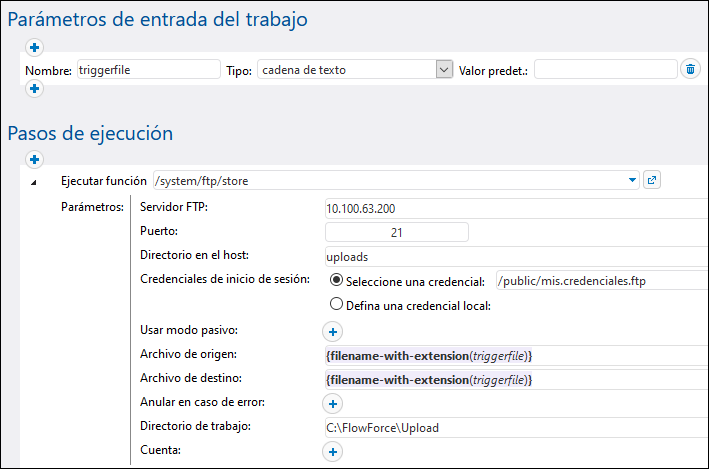Open the /system/ftp/store function in new window
The width and height of the screenshot is (709, 469).
pyautogui.click(x=652, y=180)
